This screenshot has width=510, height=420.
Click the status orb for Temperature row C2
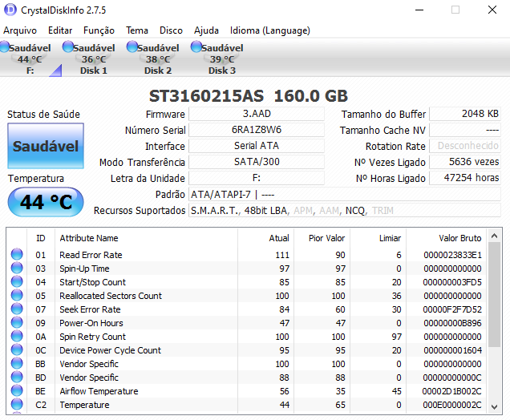[17, 405]
